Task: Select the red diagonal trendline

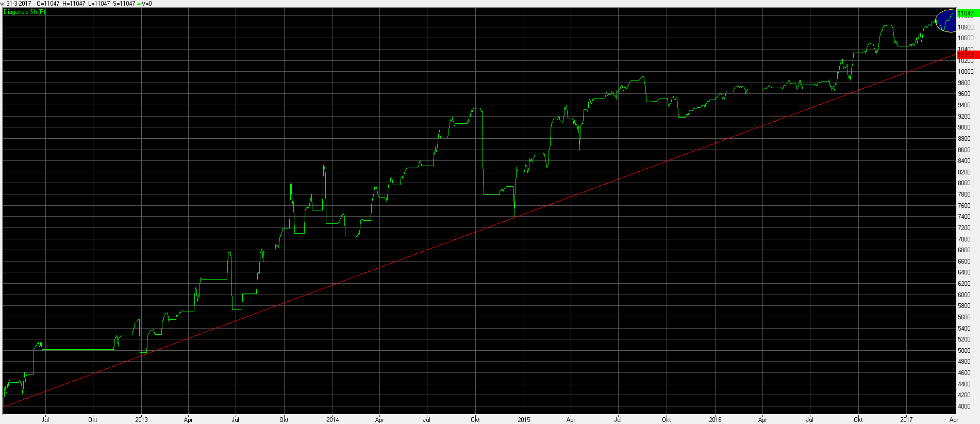Action: coord(479,231)
